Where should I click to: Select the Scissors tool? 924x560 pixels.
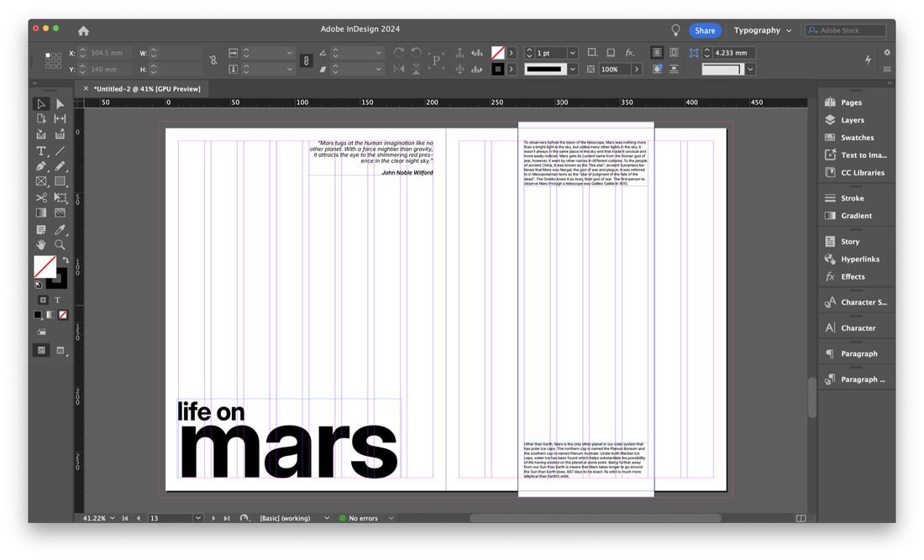40,197
